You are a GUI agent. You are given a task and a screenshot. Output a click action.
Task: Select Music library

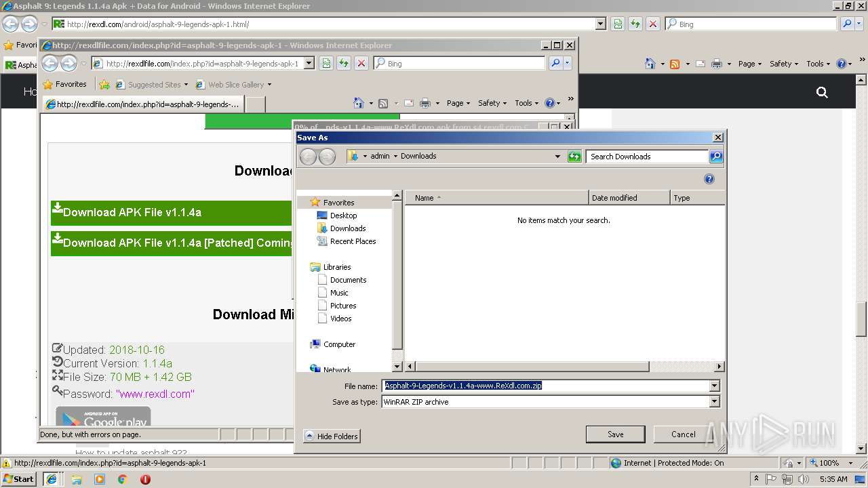[x=339, y=293]
